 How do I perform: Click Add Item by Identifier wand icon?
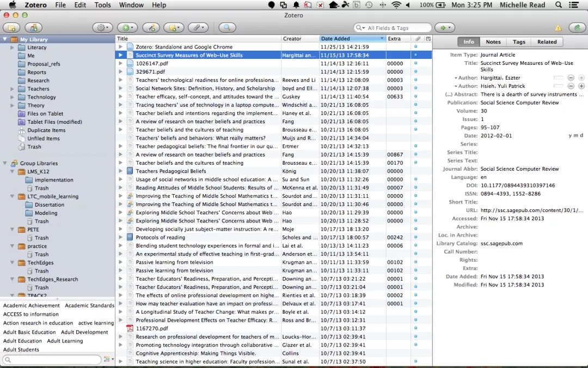coord(151,28)
